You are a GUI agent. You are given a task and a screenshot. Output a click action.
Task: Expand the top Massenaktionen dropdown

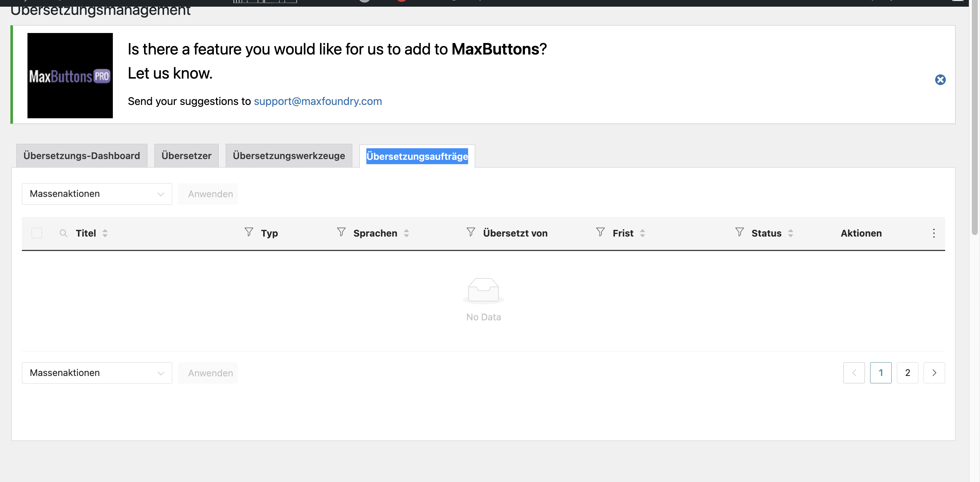point(97,194)
